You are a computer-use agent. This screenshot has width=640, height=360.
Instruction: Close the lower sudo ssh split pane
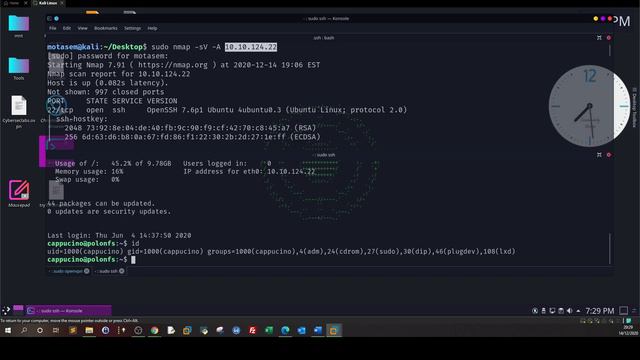click(x=609, y=155)
